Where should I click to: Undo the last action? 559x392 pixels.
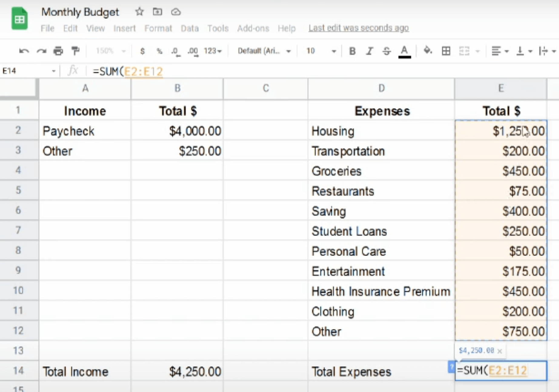click(x=24, y=51)
